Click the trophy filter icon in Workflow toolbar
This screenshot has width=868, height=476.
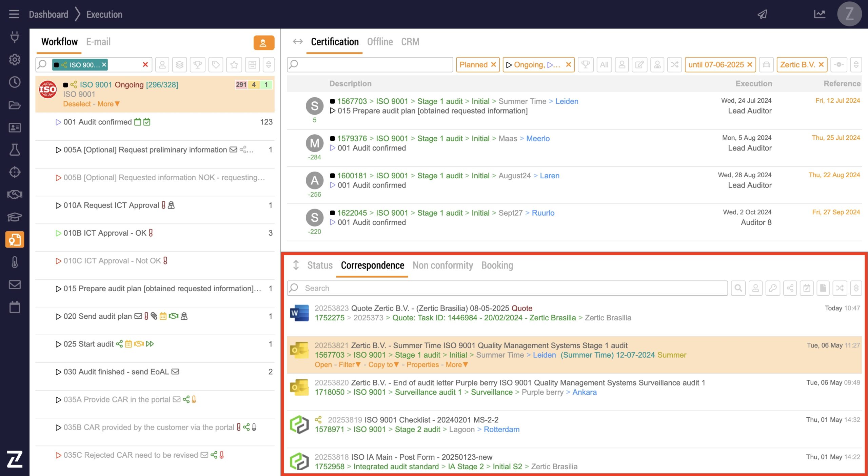(x=198, y=64)
